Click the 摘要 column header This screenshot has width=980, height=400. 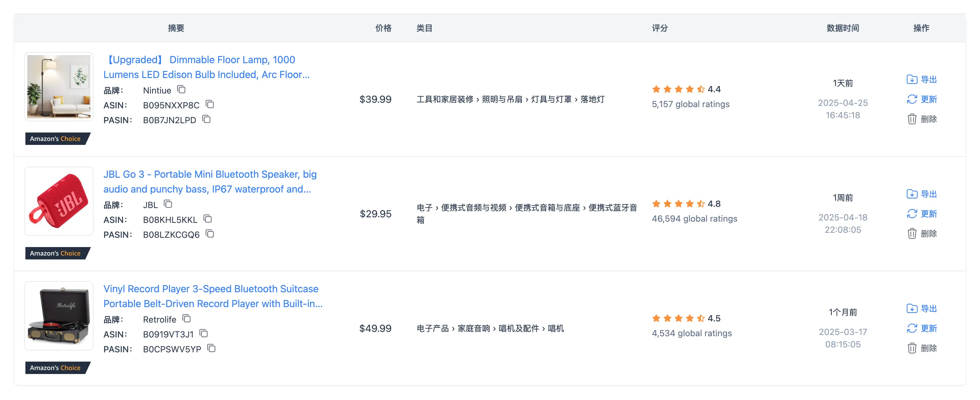coord(176,28)
